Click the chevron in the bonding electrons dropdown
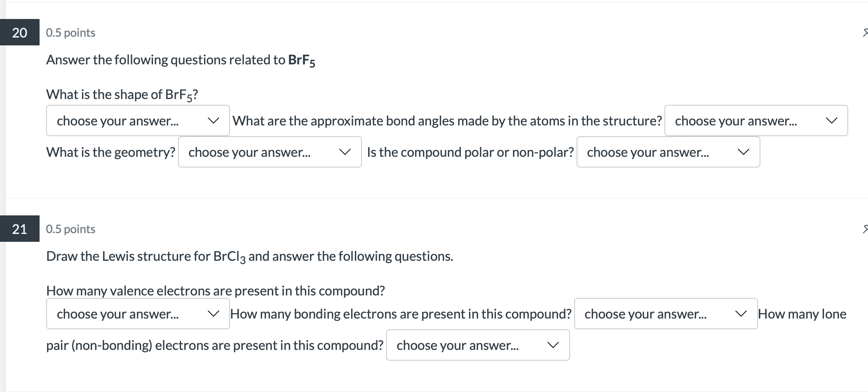 [x=741, y=314]
